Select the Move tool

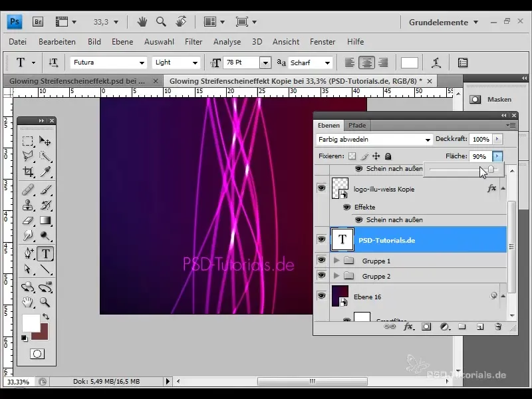point(45,140)
